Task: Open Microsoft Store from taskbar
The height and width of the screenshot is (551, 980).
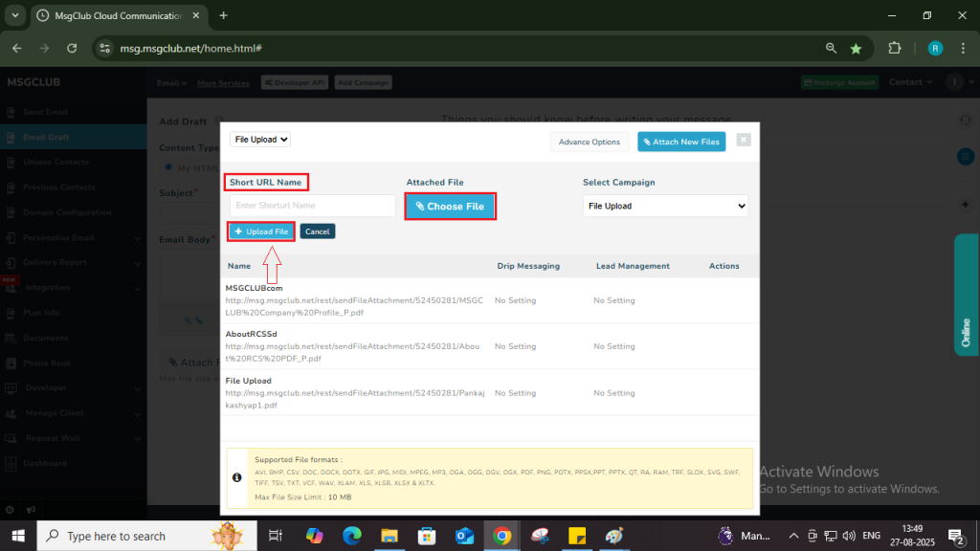Action: [427, 536]
